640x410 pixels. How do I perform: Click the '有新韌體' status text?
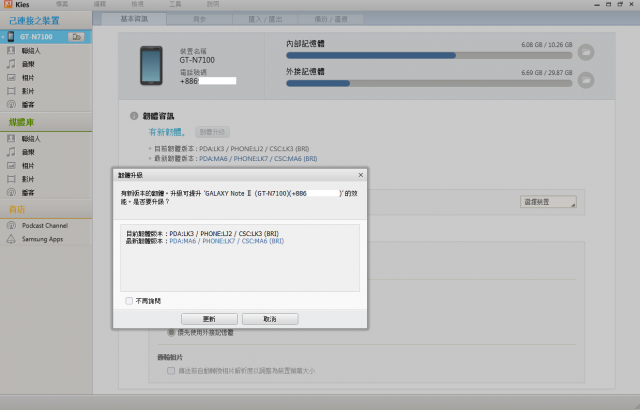coord(167,132)
